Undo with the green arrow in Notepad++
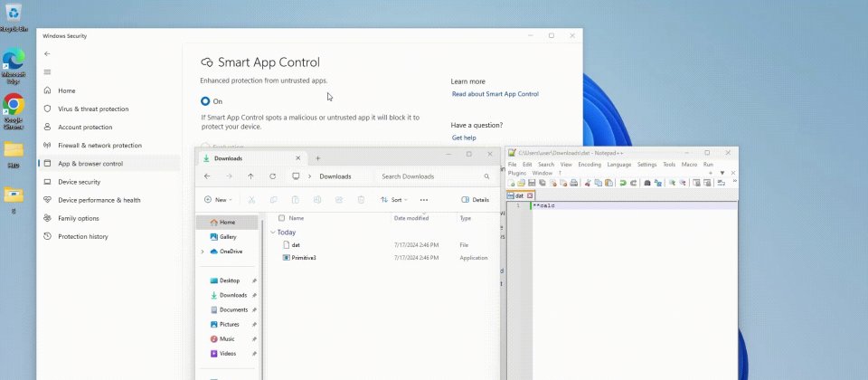 (623, 183)
